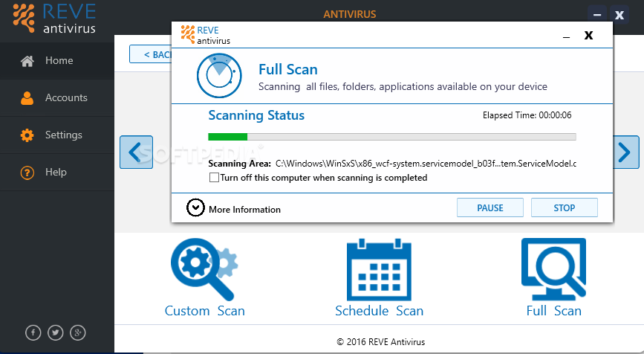Click the Accounts person icon
Image resolution: width=644 pixels, height=354 pixels.
point(27,98)
